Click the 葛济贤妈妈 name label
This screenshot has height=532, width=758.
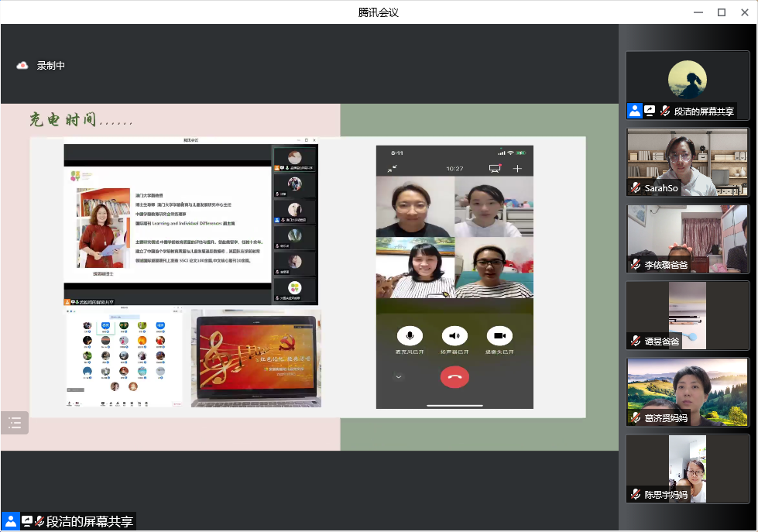666,418
